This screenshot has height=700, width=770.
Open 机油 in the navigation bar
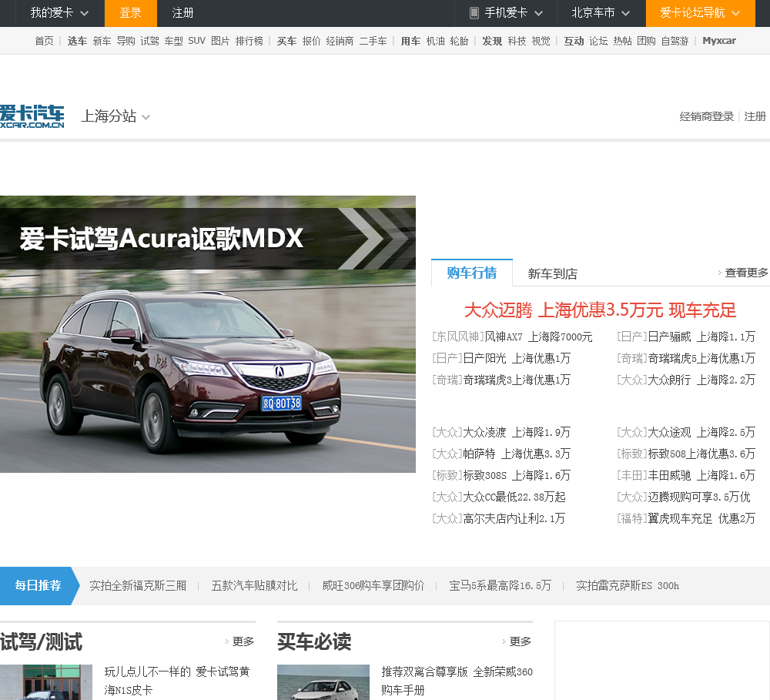click(x=435, y=41)
